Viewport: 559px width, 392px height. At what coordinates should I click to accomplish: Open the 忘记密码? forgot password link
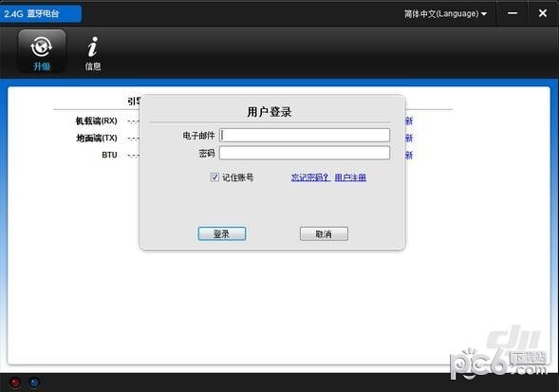(x=310, y=177)
